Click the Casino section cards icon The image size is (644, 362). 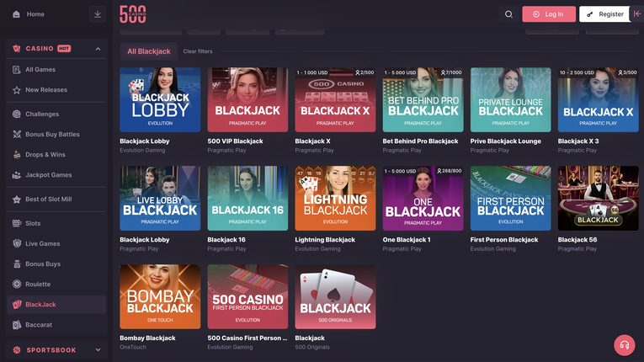point(17,49)
